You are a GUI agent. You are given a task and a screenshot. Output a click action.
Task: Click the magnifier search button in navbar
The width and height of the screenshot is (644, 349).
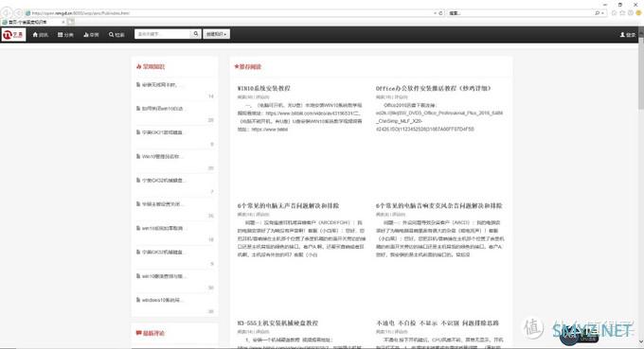(x=196, y=34)
